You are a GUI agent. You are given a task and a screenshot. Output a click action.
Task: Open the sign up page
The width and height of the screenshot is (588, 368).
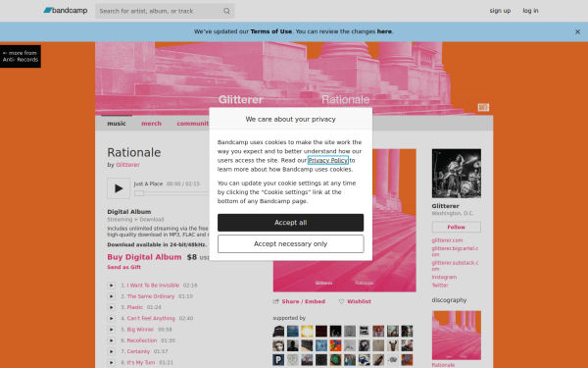coord(500,11)
